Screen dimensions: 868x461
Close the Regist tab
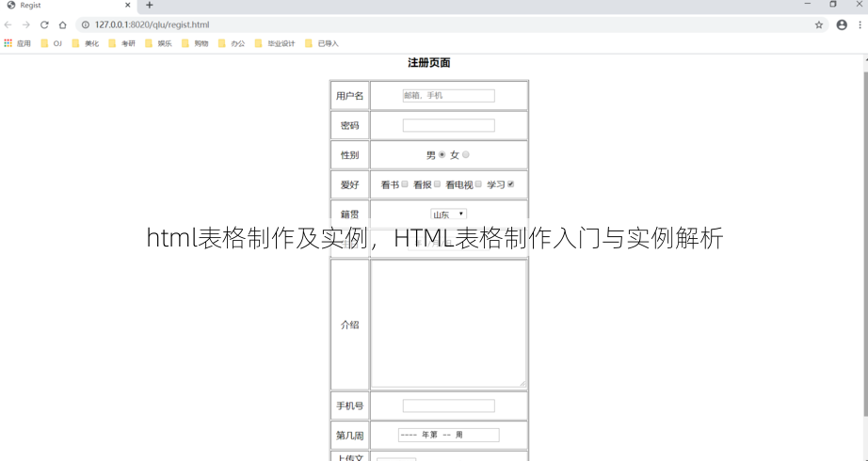127,6
